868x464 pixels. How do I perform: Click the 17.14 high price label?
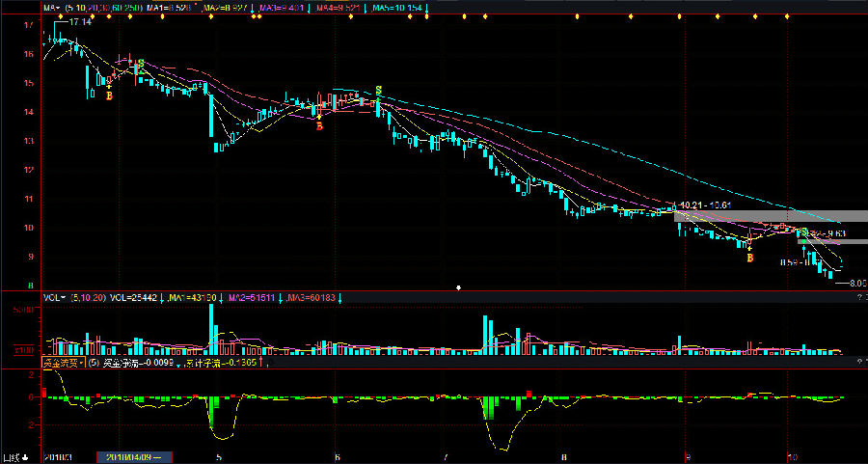(79, 22)
